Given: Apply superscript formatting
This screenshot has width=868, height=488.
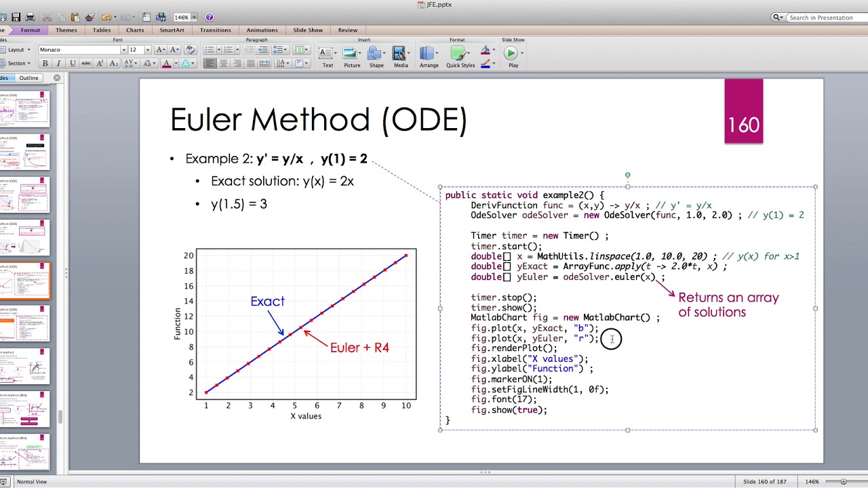Looking at the screenshot, I should [x=100, y=63].
